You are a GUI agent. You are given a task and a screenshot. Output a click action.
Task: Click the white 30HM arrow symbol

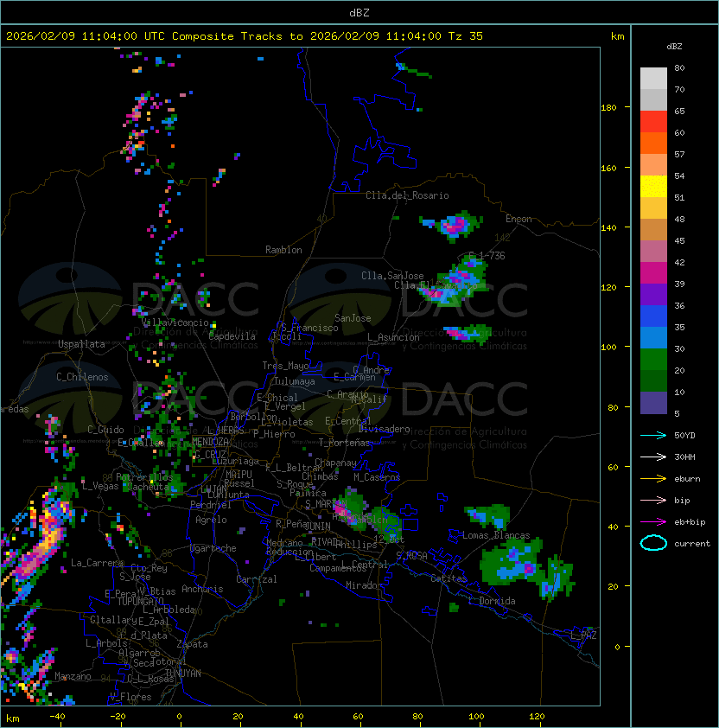click(653, 457)
